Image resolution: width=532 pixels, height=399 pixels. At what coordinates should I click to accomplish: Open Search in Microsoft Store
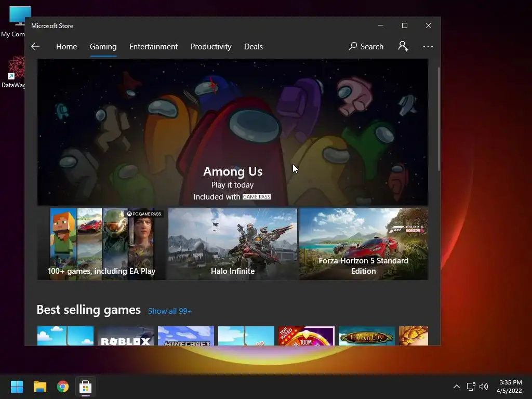[366, 46]
